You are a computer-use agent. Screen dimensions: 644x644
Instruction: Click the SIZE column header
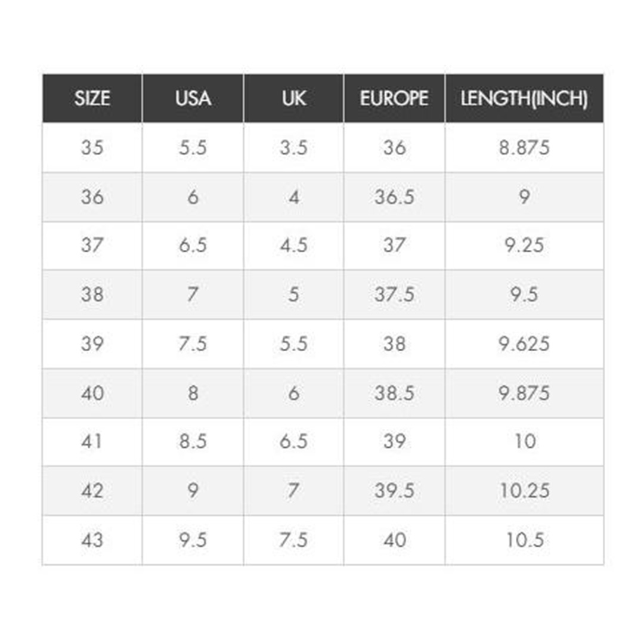point(92,98)
